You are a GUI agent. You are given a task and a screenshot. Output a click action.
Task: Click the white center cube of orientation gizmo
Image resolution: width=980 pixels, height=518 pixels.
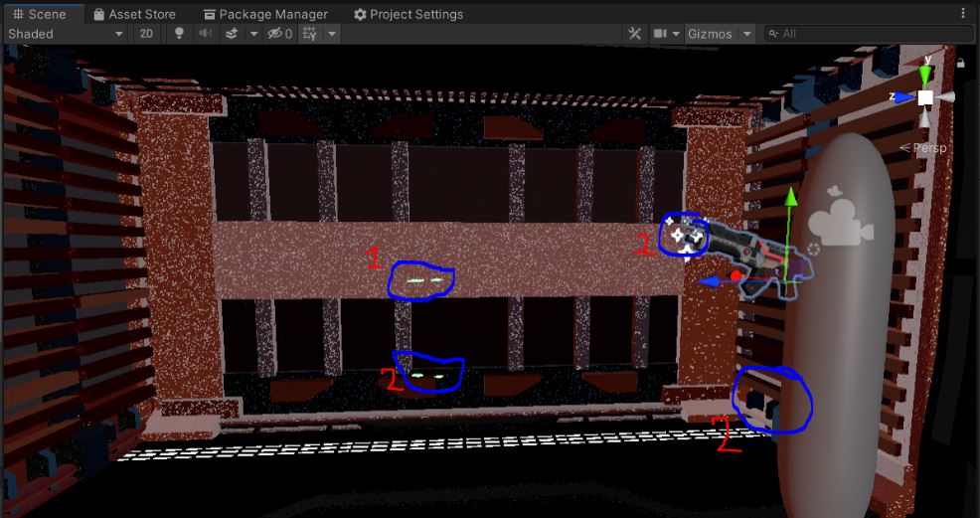pos(925,97)
